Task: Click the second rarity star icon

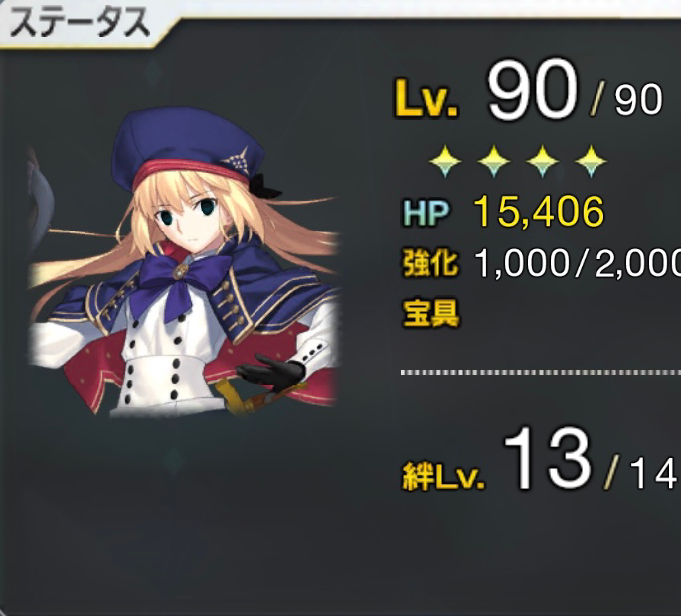Action: pyautogui.click(x=494, y=162)
